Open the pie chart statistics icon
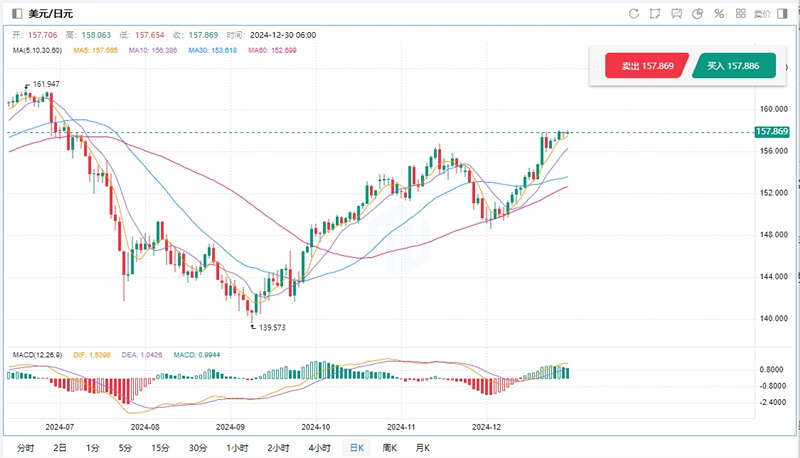This screenshot has width=800, height=458. [698, 14]
